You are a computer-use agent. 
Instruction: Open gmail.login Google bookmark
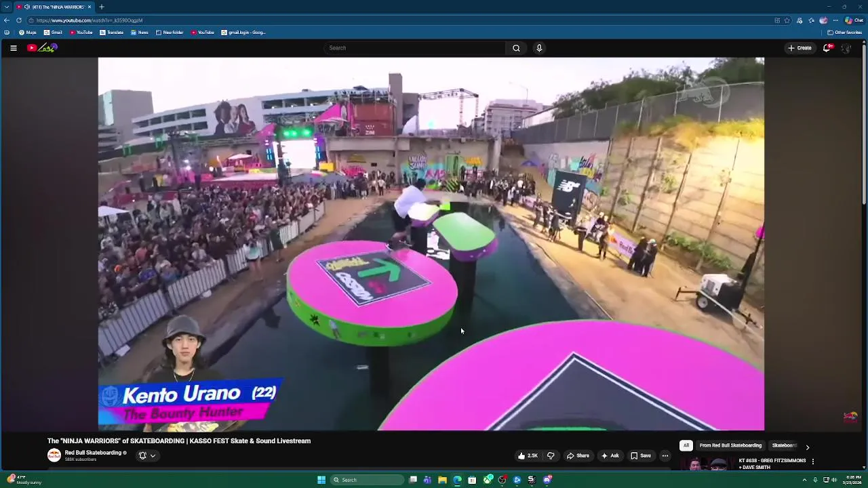point(243,33)
